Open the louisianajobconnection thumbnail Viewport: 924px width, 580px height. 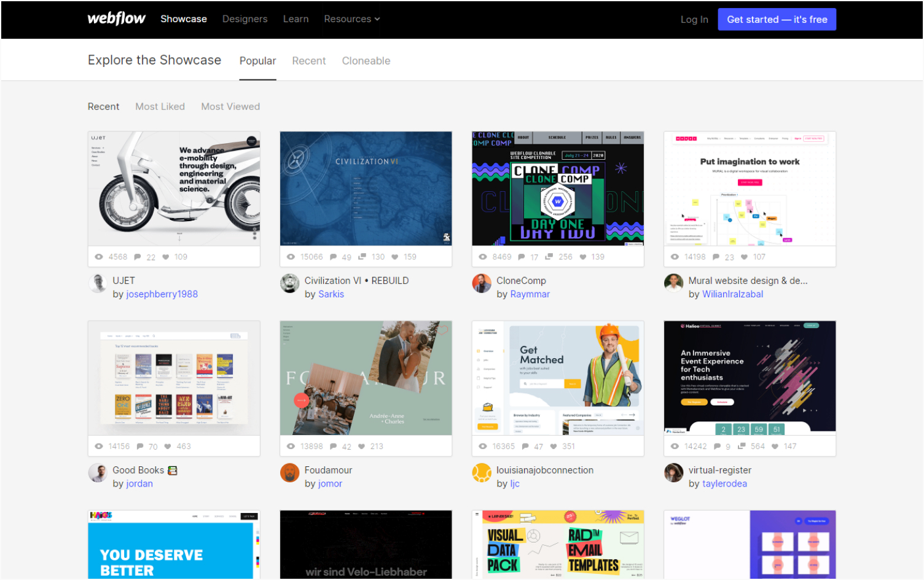tap(558, 378)
